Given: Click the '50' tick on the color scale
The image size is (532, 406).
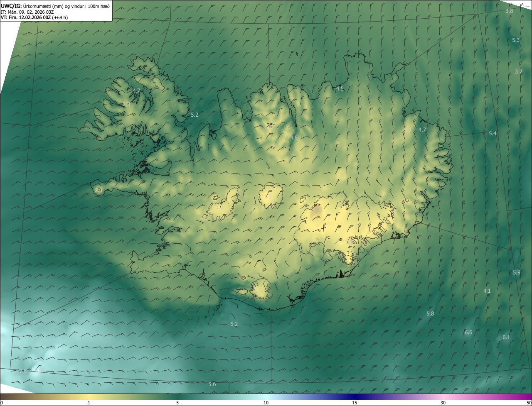Looking at the screenshot, I should (529, 403).
